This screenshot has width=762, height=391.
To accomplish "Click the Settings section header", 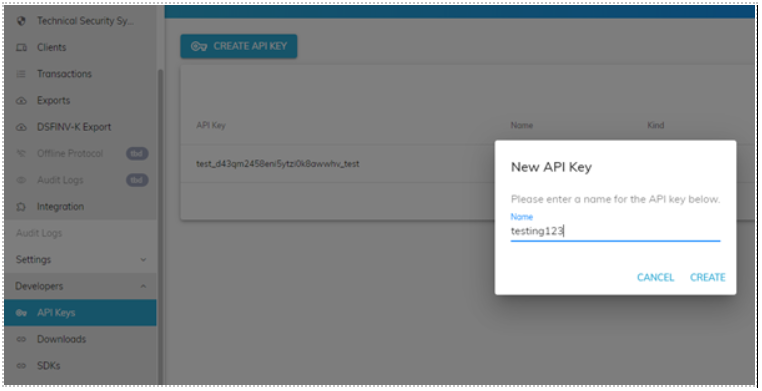I will pos(80,259).
